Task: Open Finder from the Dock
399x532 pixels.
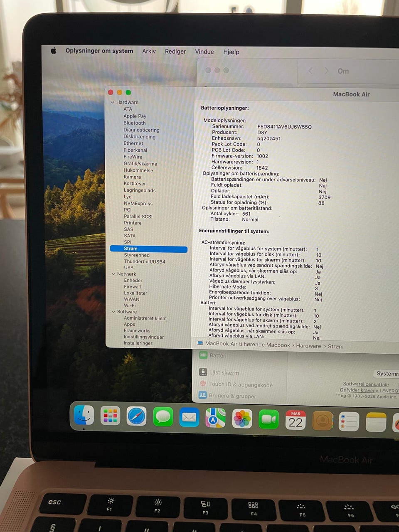Action: (x=84, y=415)
